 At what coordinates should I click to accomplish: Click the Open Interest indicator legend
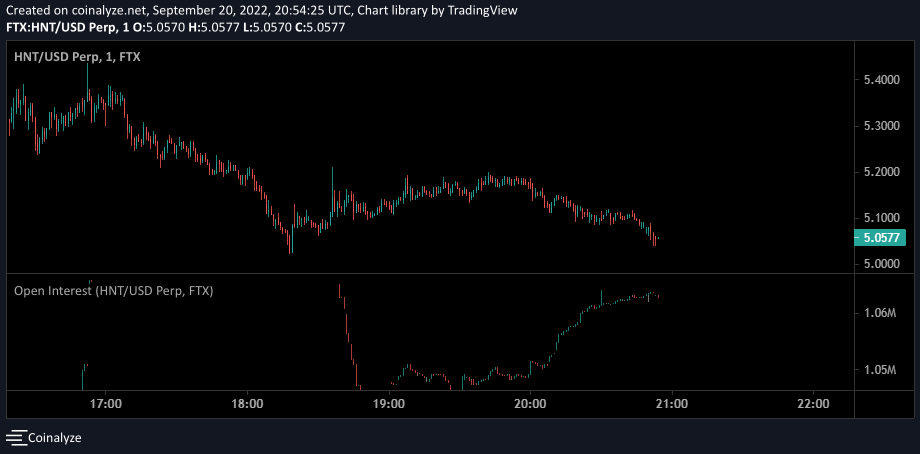pyautogui.click(x=113, y=290)
